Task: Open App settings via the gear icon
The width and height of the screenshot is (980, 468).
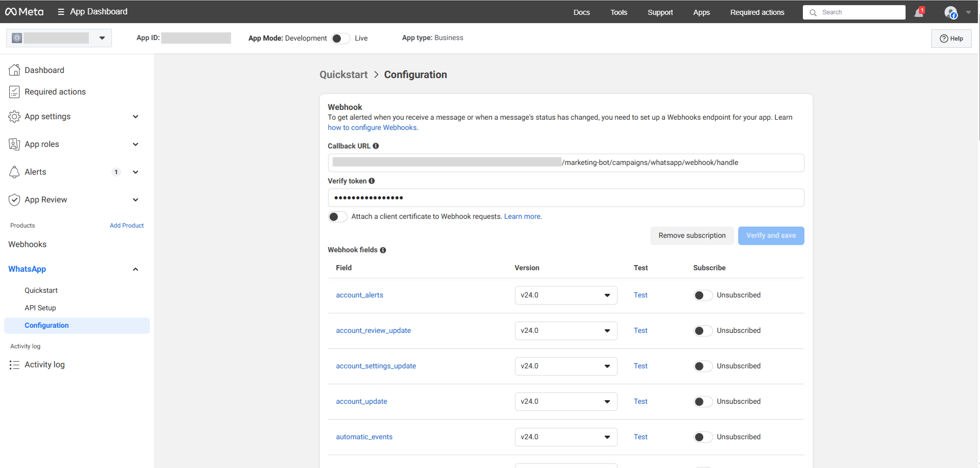Action: 14,117
